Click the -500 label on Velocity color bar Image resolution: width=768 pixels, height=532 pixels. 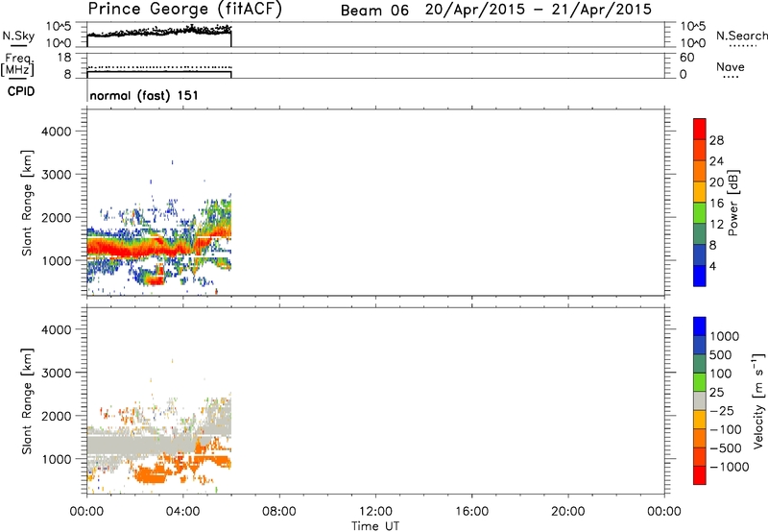726,447
